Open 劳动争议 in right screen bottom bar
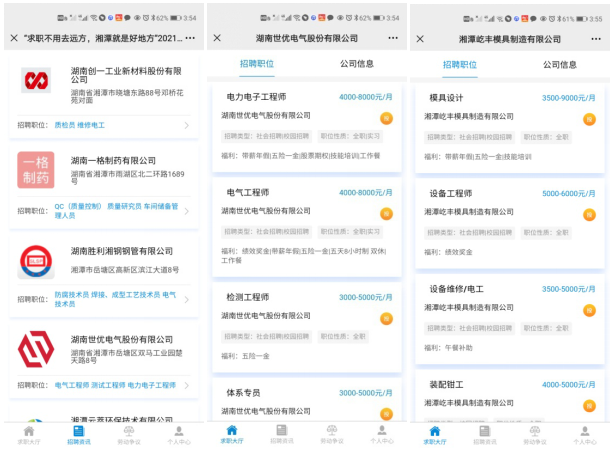This screenshot has height=453, width=614. 535,435
